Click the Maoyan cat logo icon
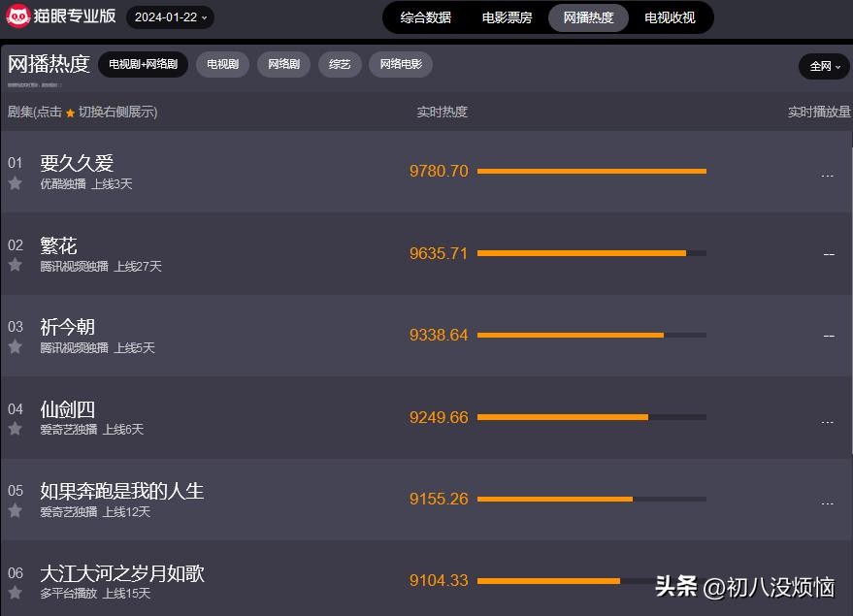The height and width of the screenshot is (616, 853). 17,16
